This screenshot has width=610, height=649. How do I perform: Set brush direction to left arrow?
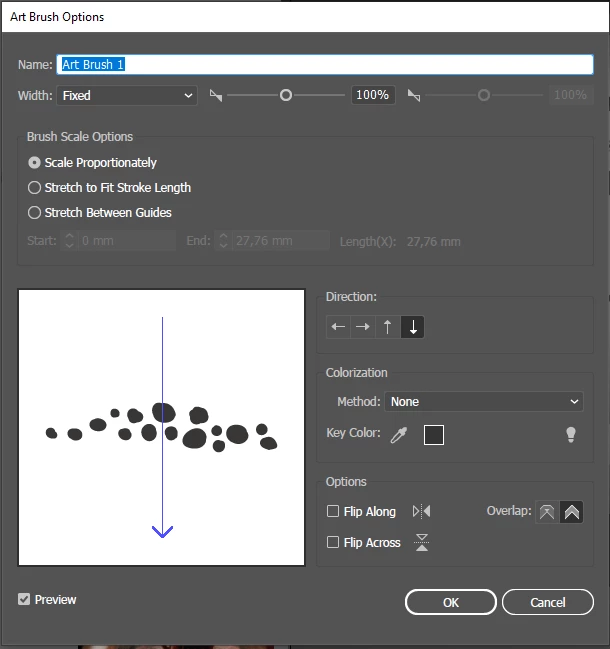click(338, 327)
